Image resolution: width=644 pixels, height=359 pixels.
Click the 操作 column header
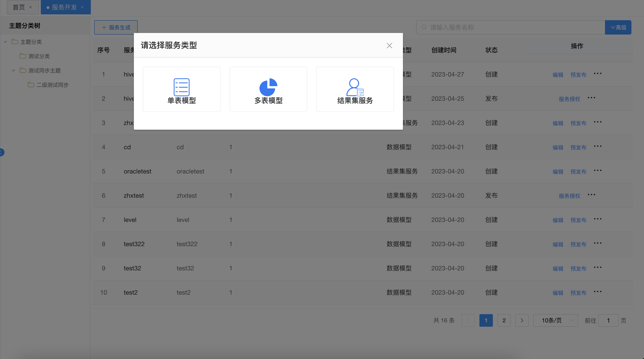click(x=577, y=46)
